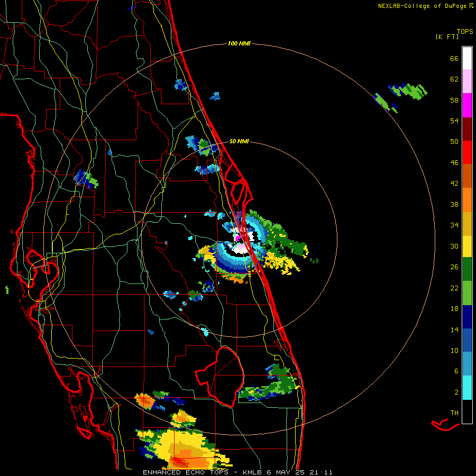Pick the dark orange legend swatch

pyautogui.click(x=467, y=176)
